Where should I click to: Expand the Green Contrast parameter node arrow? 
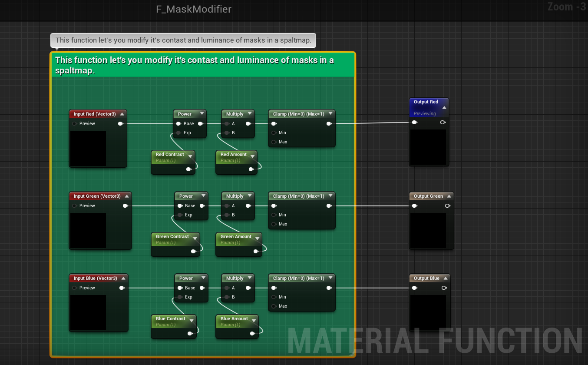point(195,239)
